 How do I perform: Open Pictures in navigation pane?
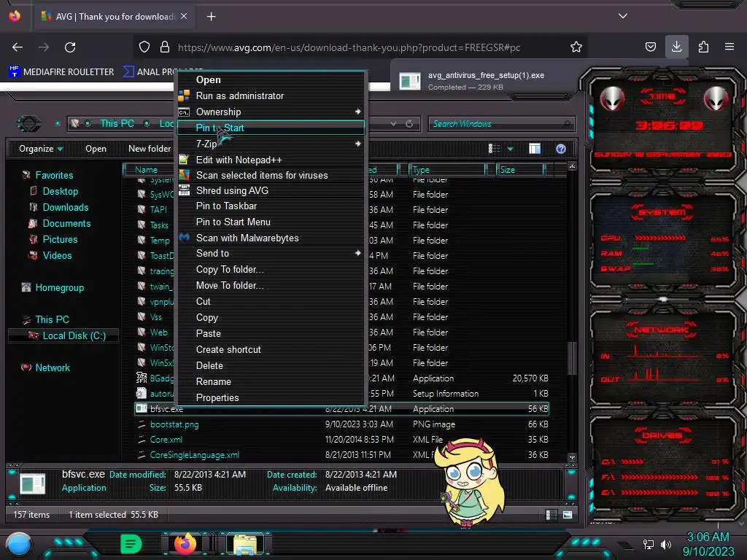coord(60,239)
